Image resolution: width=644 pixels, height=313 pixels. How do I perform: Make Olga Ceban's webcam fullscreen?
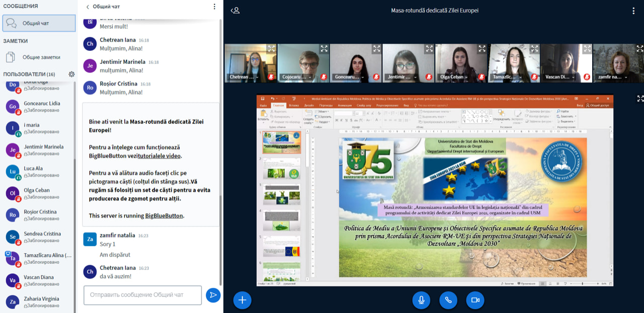(482, 49)
